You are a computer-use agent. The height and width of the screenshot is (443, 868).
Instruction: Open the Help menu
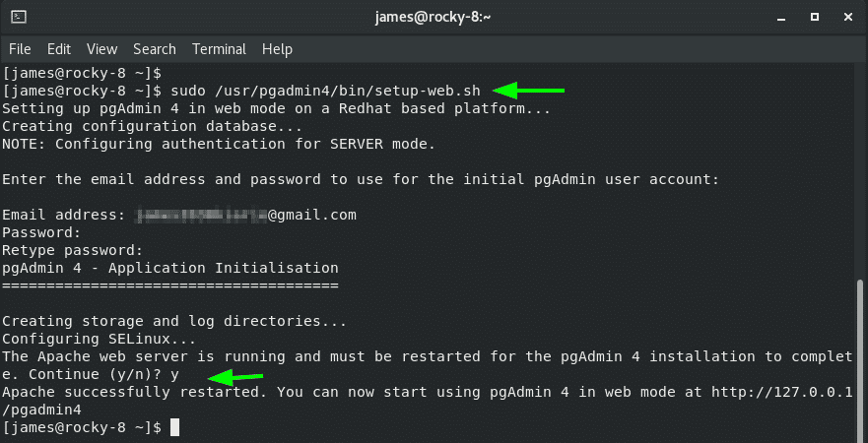[277, 49]
